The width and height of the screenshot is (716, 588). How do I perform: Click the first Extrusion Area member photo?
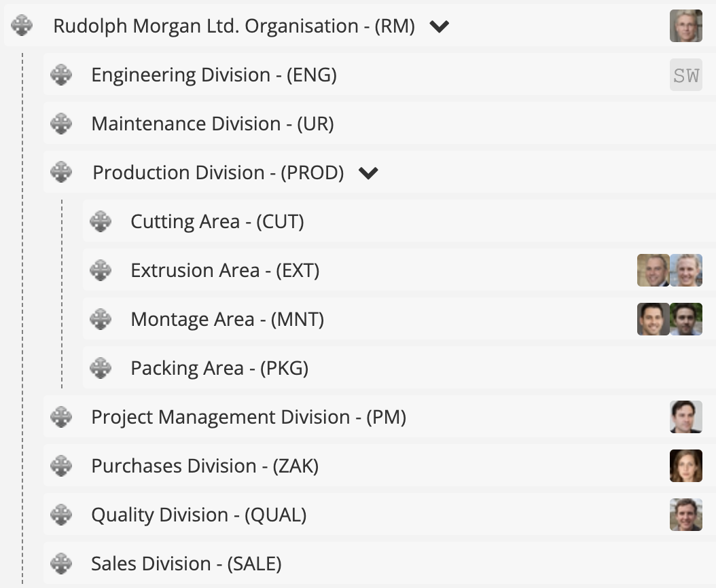(654, 270)
